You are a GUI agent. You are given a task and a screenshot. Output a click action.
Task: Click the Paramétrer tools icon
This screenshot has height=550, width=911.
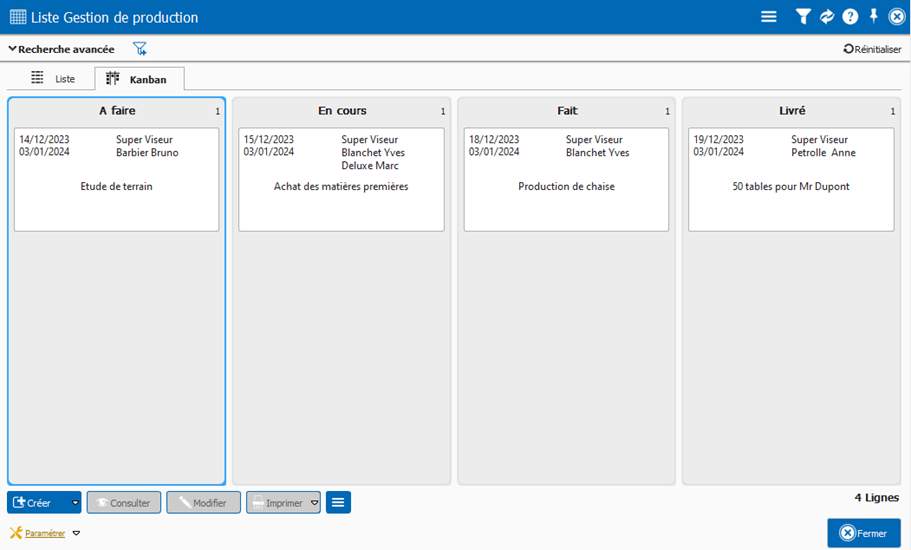pos(15,533)
